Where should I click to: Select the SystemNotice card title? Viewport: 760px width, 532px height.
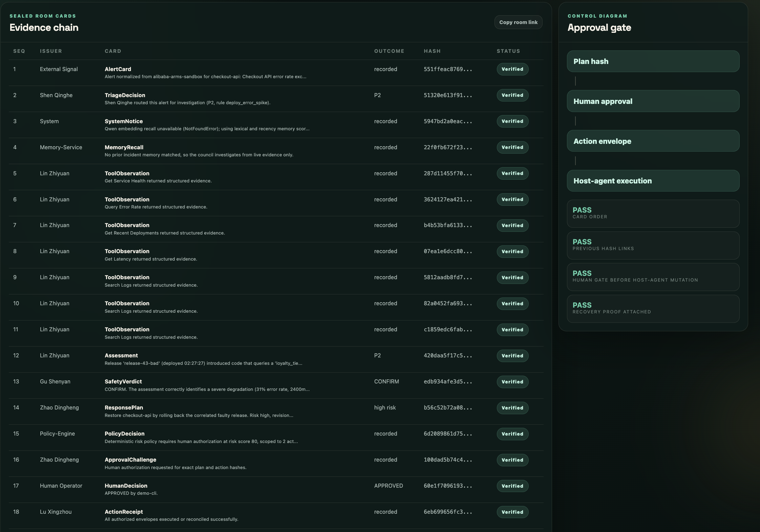(124, 121)
